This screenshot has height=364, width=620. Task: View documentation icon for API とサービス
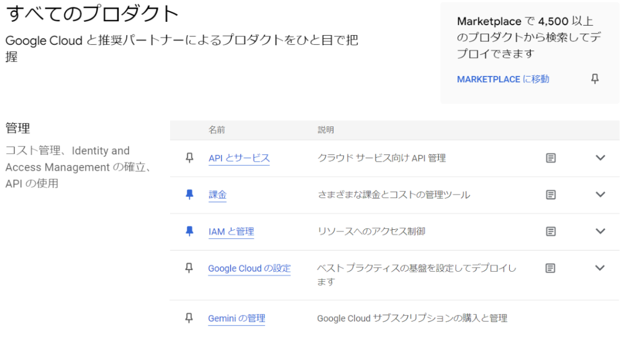coord(551,158)
